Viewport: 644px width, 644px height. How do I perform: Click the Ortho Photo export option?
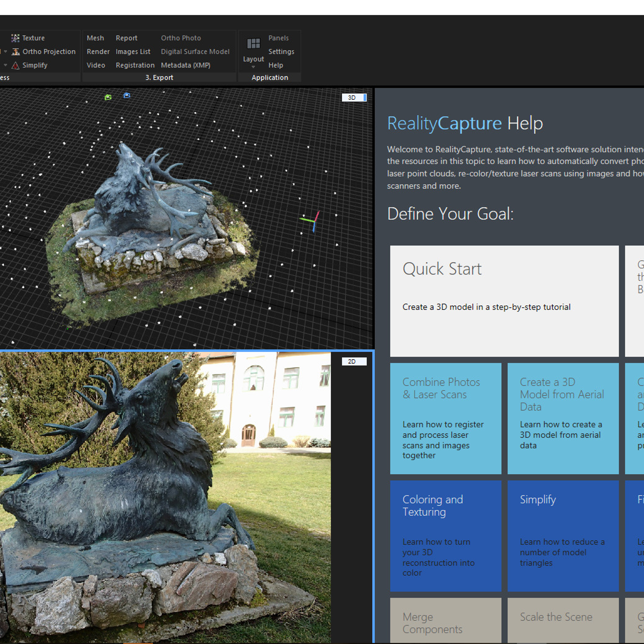[x=181, y=38]
